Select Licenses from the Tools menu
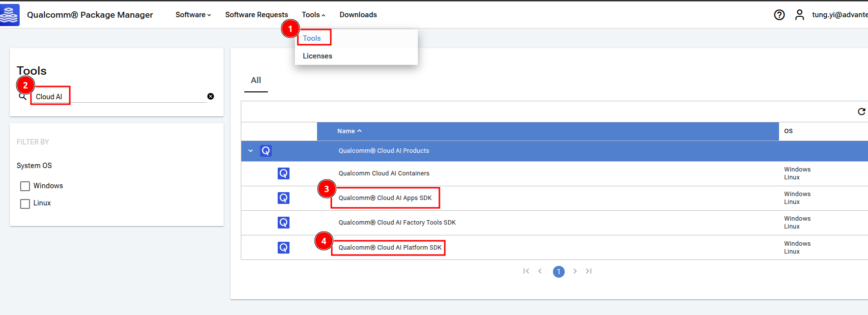Viewport: 868px width, 315px height. 318,56
